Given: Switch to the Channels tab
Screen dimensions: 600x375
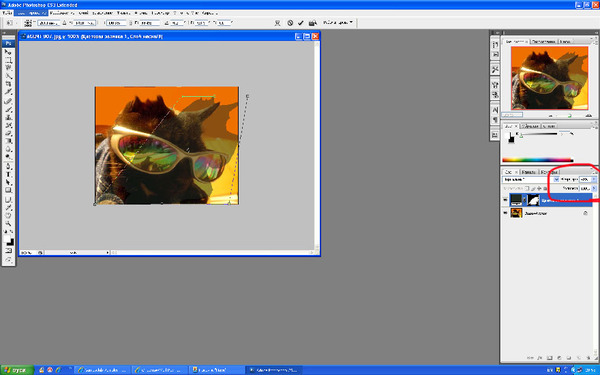Looking at the screenshot, I should [528, 172].
